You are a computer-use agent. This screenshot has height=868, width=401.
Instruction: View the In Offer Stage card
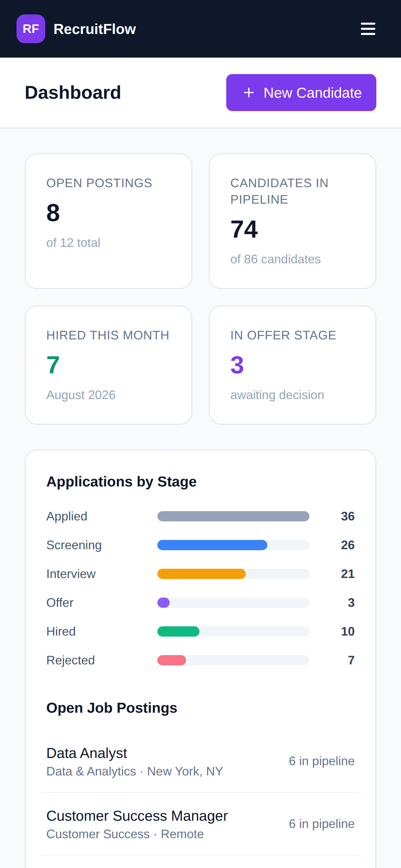[x=292, y=365]
